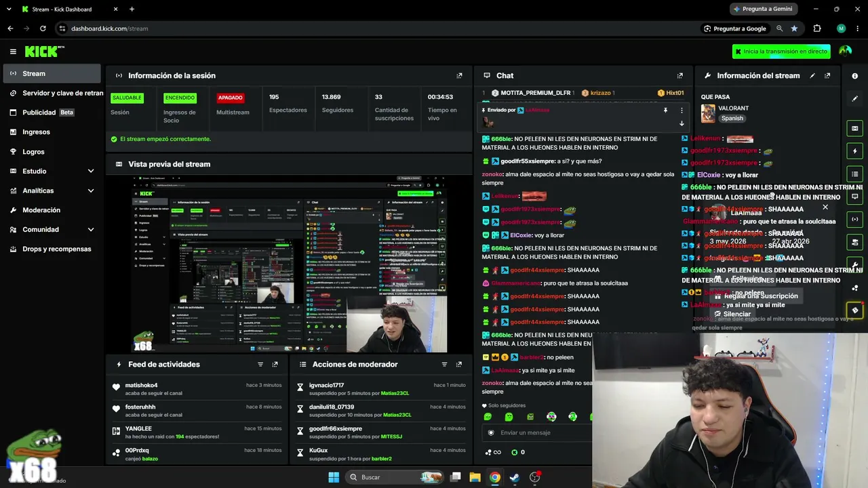Open the Acciones de moderador filter
868x488 pixels.
pos(445,365)
